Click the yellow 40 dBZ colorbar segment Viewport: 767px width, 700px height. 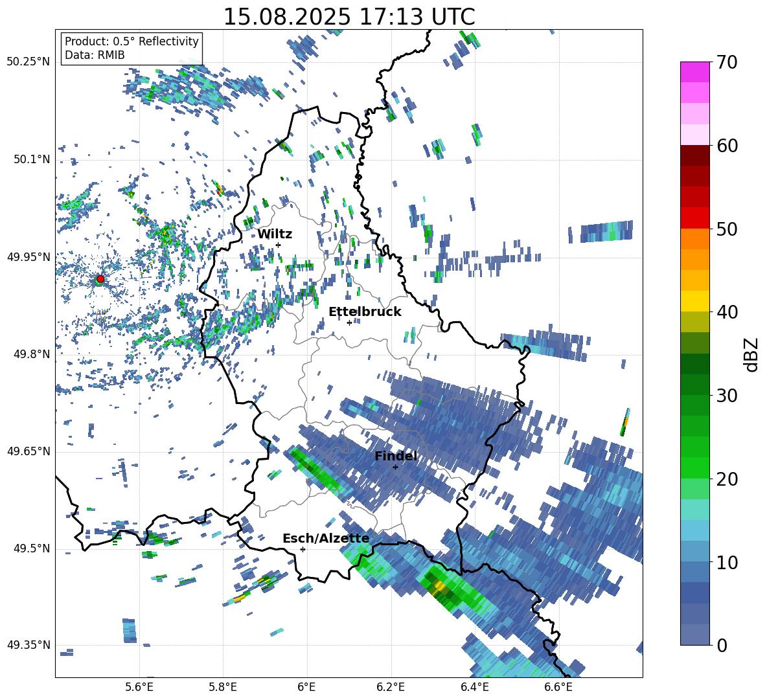point(695,301)
